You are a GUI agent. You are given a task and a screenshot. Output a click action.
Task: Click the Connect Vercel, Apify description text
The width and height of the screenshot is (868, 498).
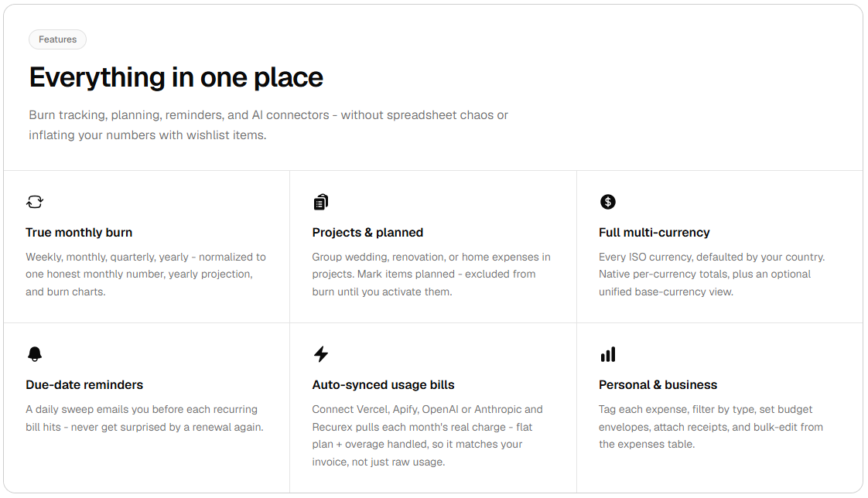tap(427, 435)
